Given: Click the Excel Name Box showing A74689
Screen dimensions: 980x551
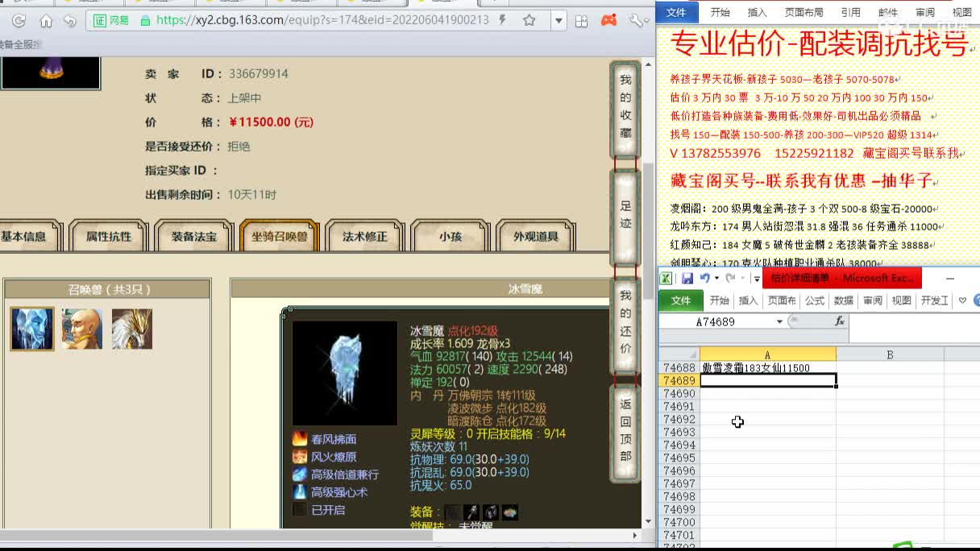Looking at the screenshot, I should [x=716, y=321].
